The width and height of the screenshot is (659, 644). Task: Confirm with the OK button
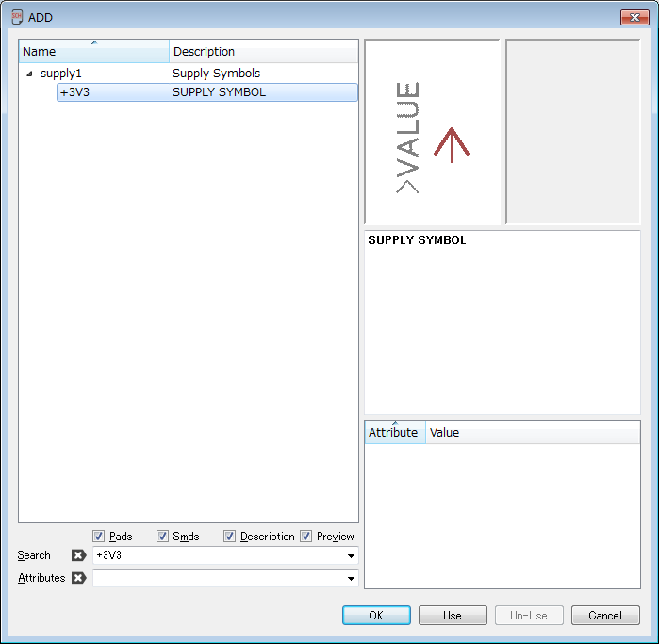[376, 616]
